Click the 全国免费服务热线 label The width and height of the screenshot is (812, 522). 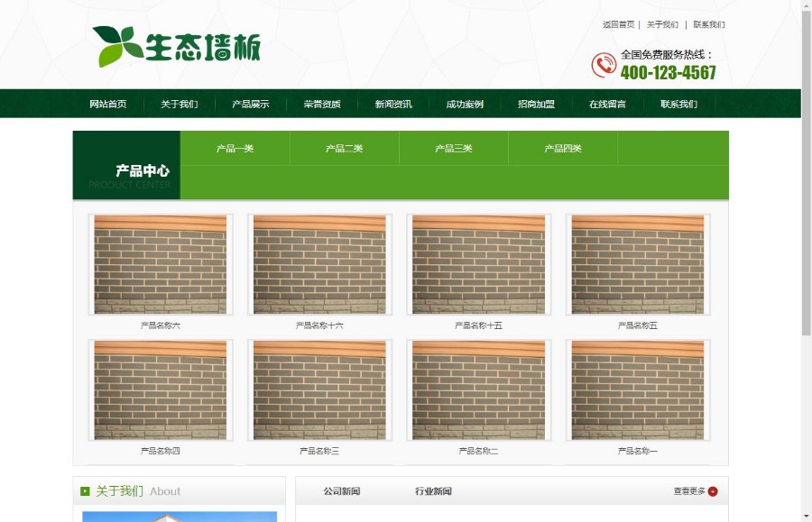click(667, 55)
